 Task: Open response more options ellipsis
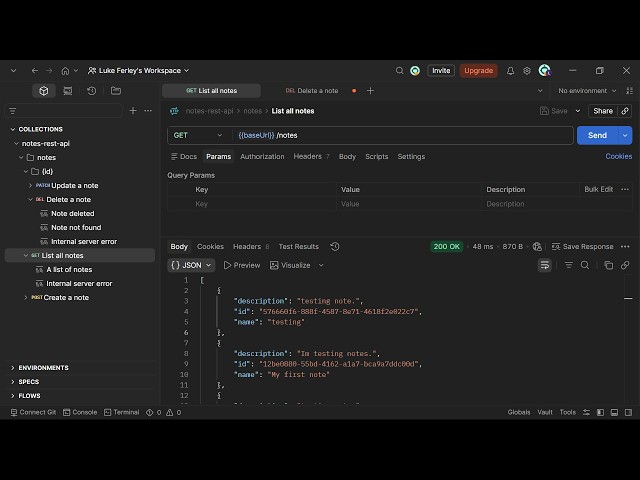pos(625,247)
